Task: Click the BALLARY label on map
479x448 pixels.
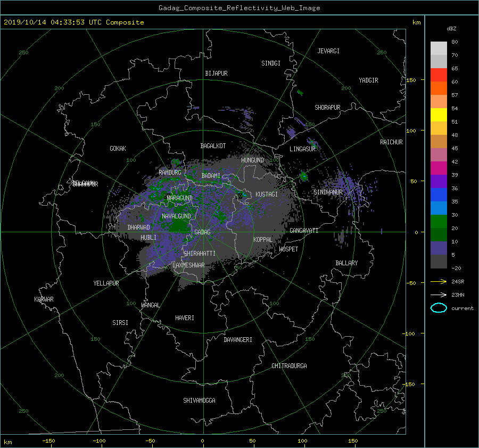Action: pos(346,263)
